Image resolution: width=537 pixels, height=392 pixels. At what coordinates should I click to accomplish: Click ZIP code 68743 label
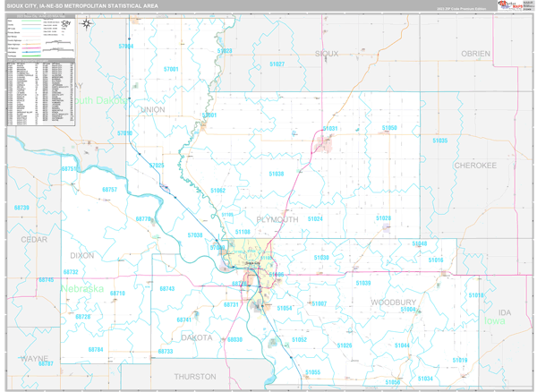tap(166, 289)
